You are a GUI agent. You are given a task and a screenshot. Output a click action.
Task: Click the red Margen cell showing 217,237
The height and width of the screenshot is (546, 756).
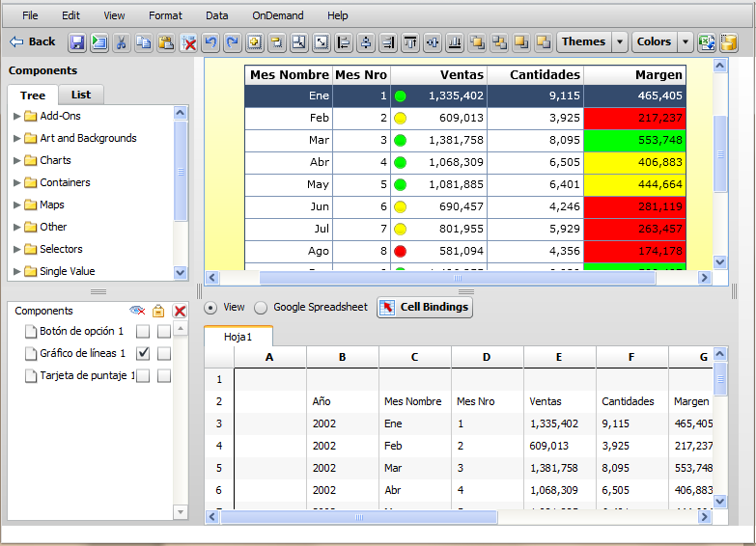634,118
